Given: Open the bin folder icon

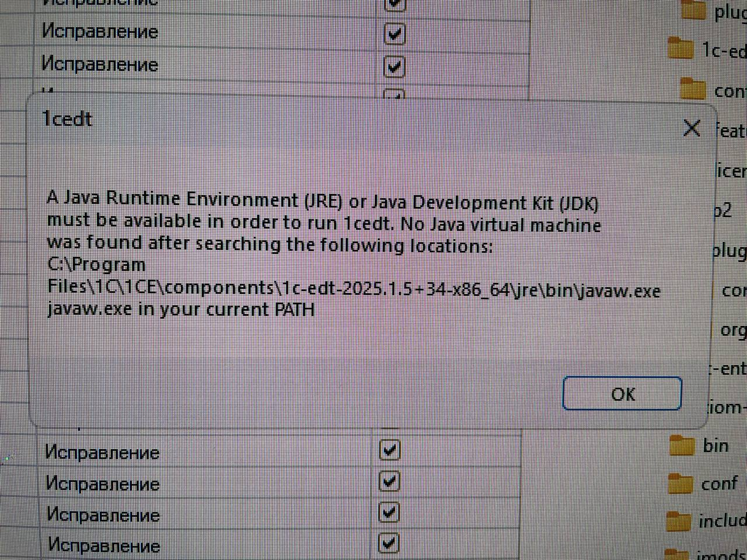Looking at the screenshot, I should point(681,445).
